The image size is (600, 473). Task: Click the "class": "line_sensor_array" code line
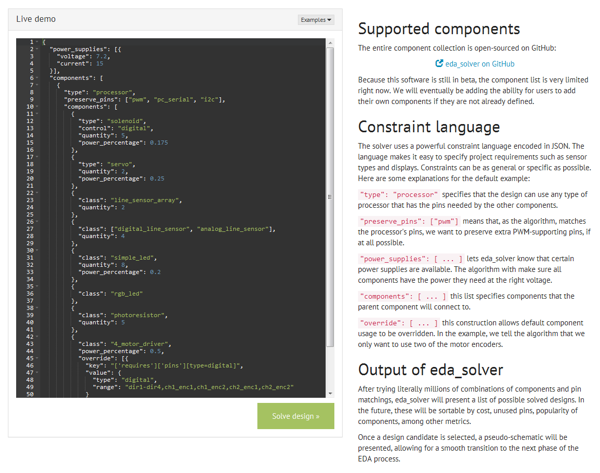[130, 200]
